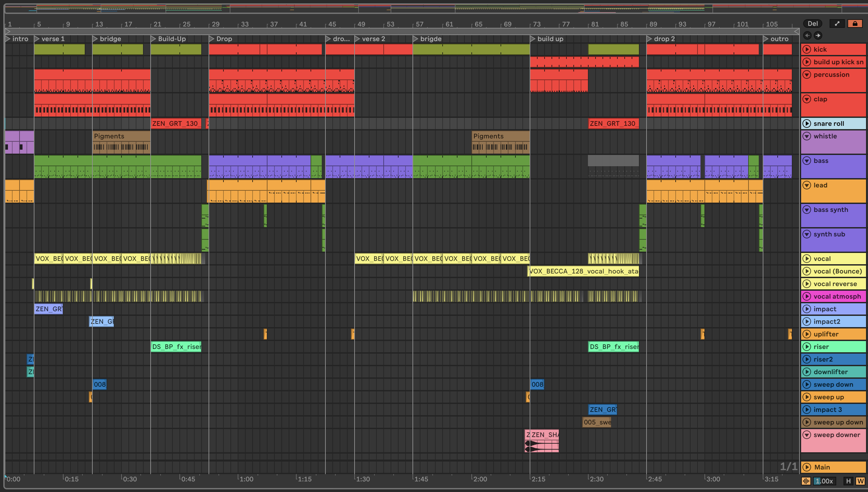
Task: Click the waveform display icon
Action: pyautogui.click(x=806, y=481)
